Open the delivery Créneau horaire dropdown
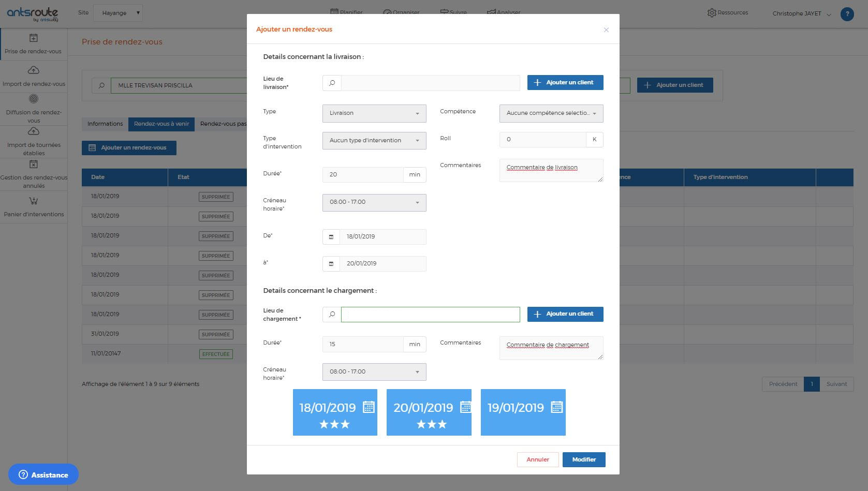Viewport: 868px width, 491px height. click(x=374, y=202)
